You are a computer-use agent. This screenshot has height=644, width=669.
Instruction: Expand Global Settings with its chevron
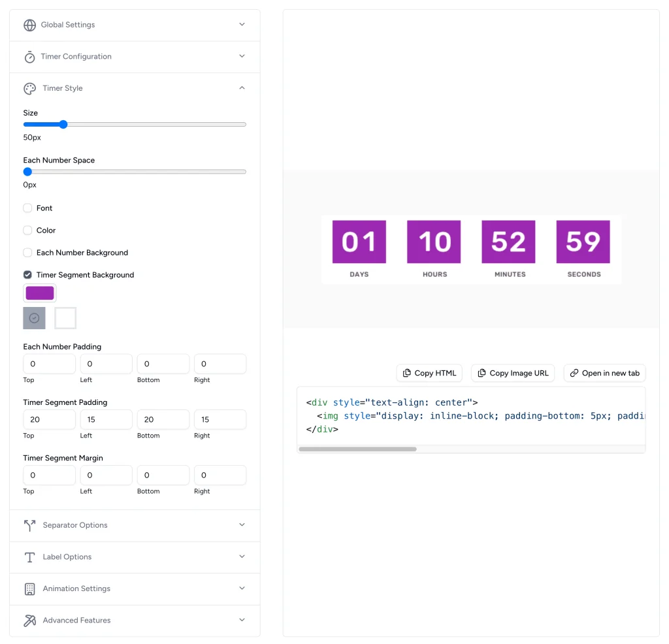coord(242,25)
